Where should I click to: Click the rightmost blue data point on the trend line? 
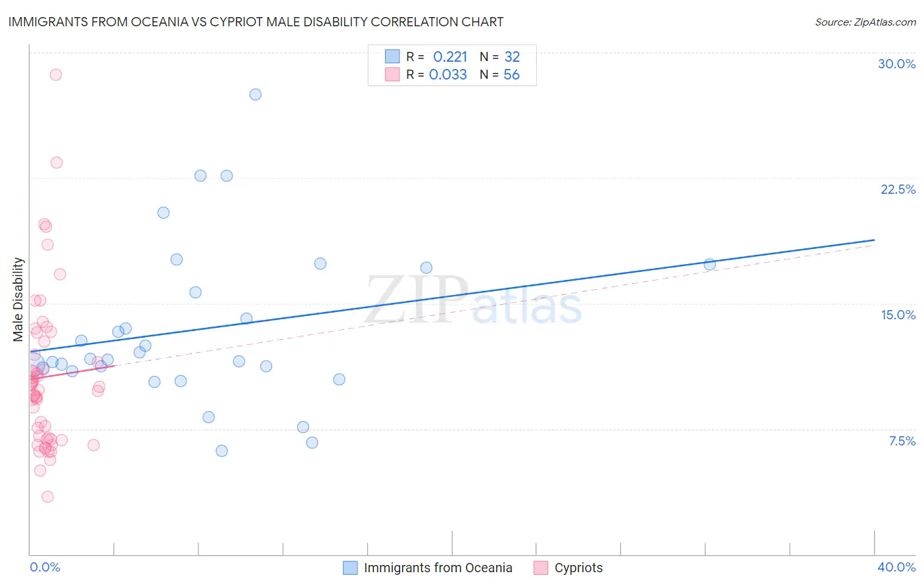click(x=710, y=265)
